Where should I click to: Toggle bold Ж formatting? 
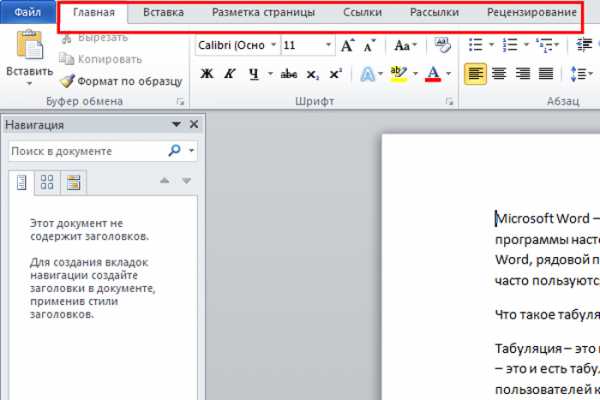click(x=207, y=73)
